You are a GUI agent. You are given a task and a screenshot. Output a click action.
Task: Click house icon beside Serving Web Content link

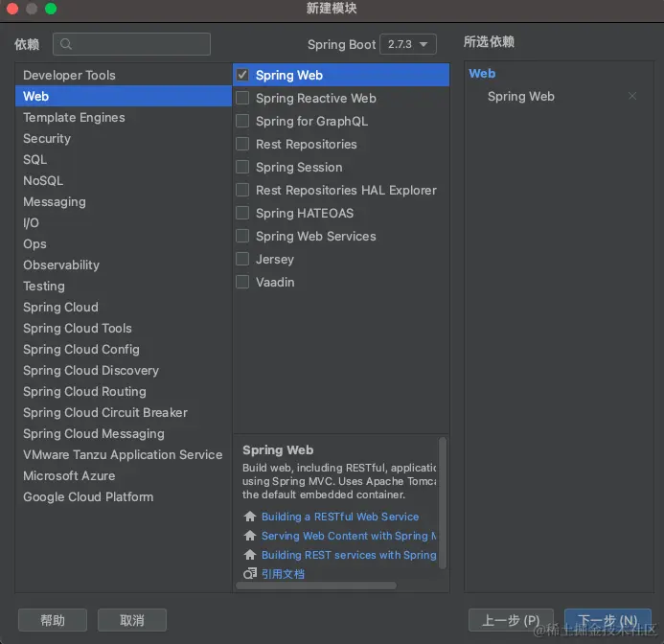[x=250, y=536]
